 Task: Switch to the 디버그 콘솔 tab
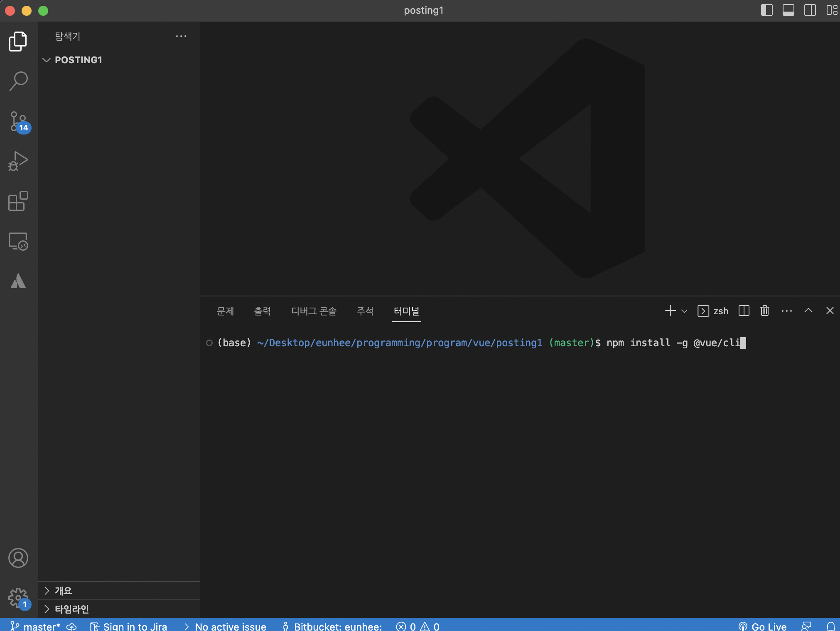(x=314, y=311)
